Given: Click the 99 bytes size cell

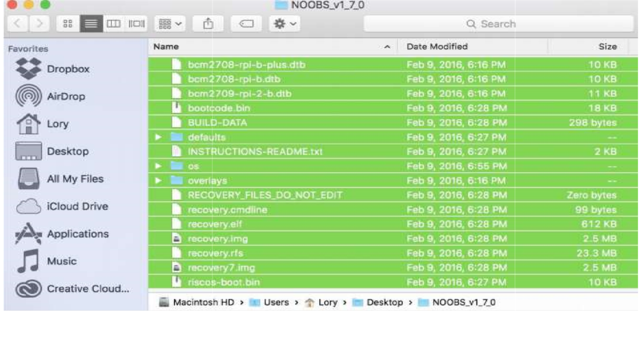Looking at the screenshot, I should (595, 210).
